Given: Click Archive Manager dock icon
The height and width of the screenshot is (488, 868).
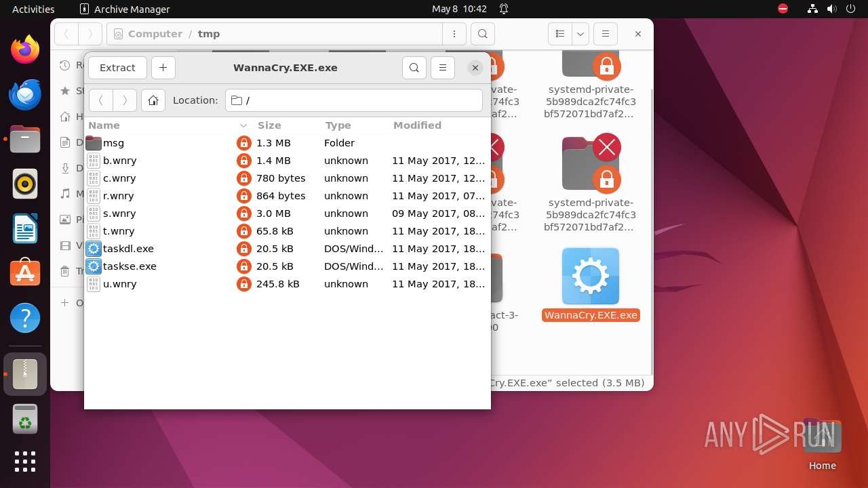Looking at the screenshot, I should point(25,373).
